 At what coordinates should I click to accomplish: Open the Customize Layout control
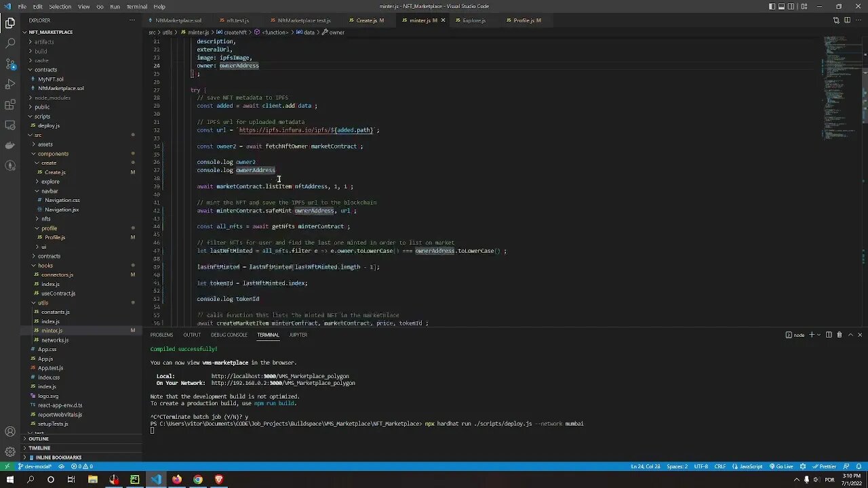click(804, 6)
